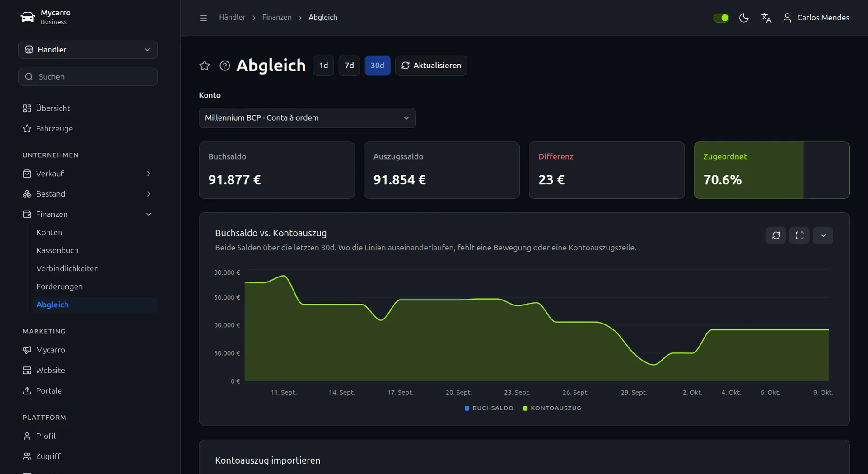
Task: Open Konten under Finanzen
Action: point(94,232)
